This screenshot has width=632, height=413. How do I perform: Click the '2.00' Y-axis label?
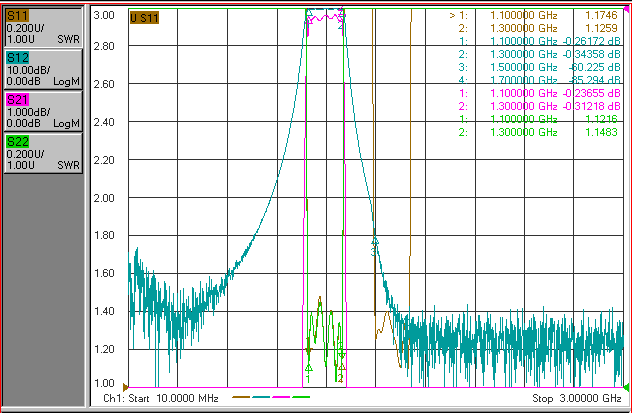coord(104,198)
